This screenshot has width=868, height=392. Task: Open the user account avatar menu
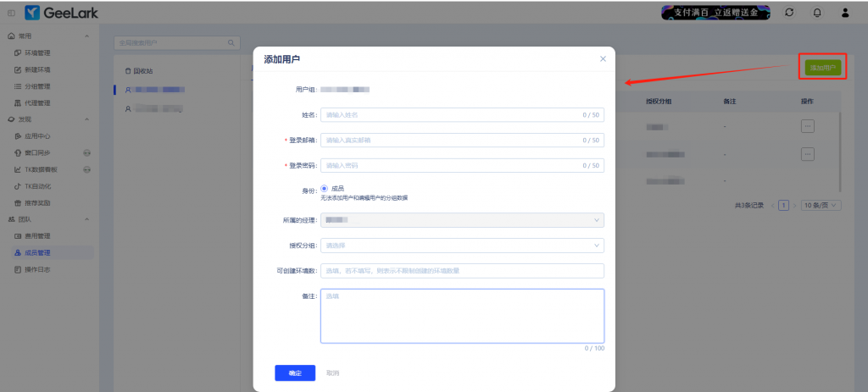click(x=845, y=13)
